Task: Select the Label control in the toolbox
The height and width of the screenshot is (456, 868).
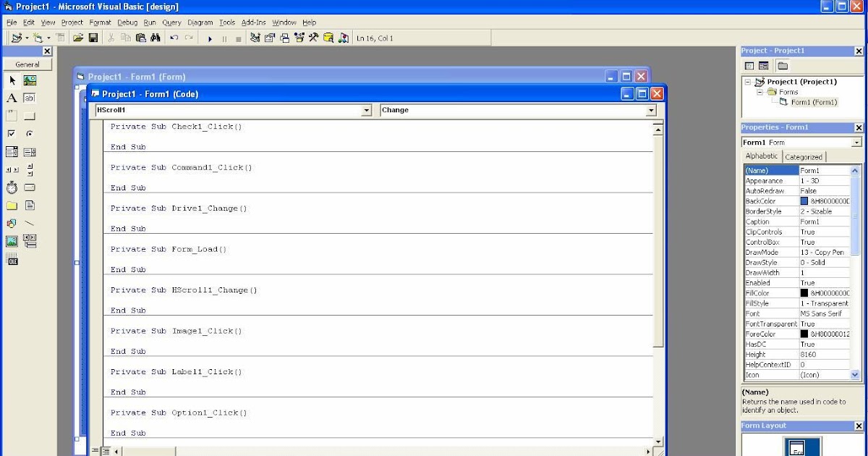Action: tap(12, 98)
